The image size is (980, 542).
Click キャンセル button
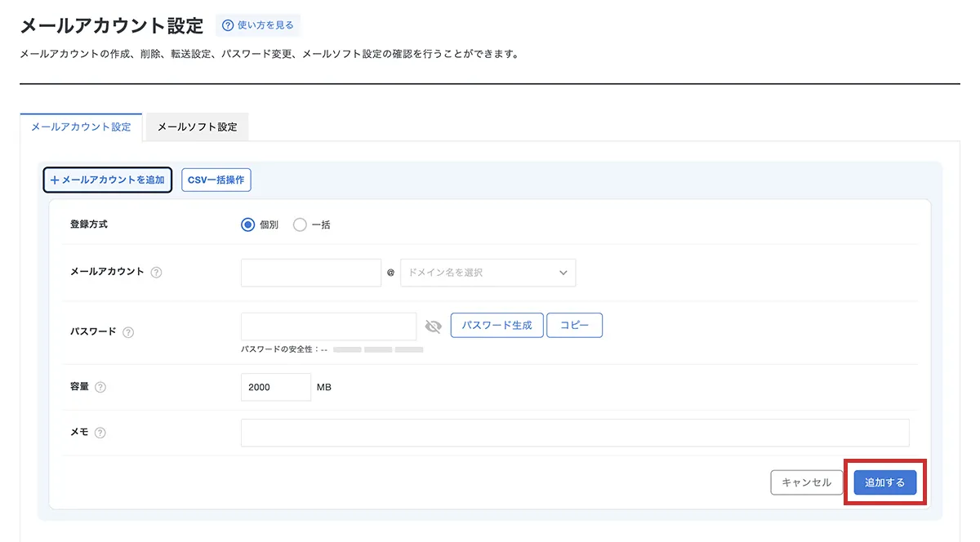pos(806,482)
